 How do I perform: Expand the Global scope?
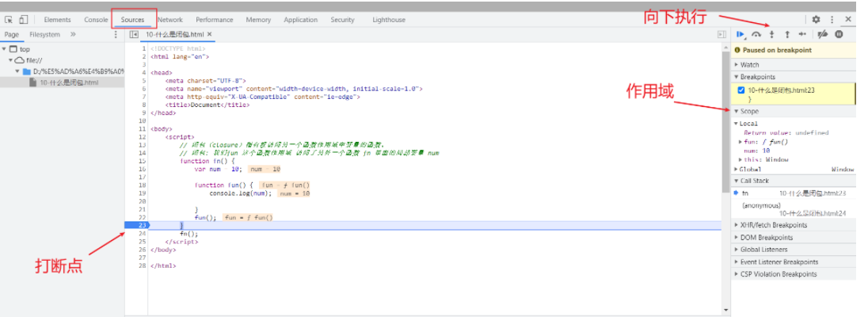tap(737, 169)
